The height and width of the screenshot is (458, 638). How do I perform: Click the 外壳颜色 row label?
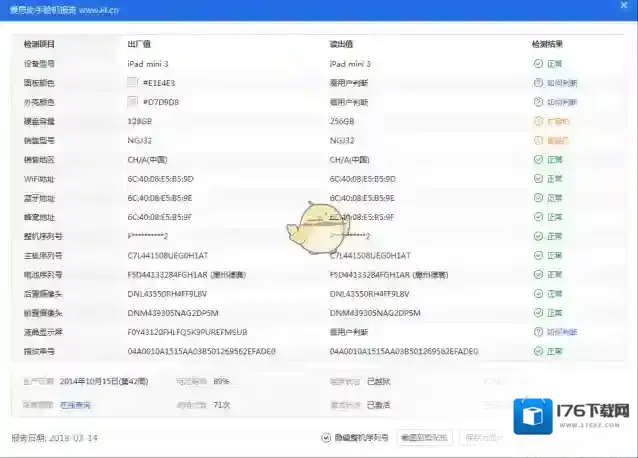(39, 102)
